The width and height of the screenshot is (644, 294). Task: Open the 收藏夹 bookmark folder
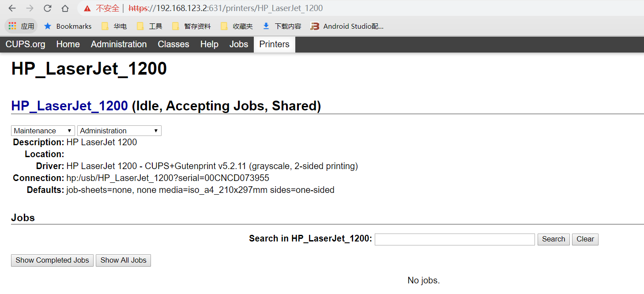[237, 26]
